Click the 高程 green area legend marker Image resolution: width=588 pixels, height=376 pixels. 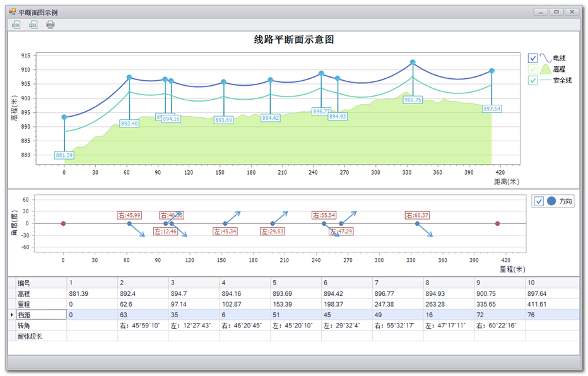click(545, 69)
